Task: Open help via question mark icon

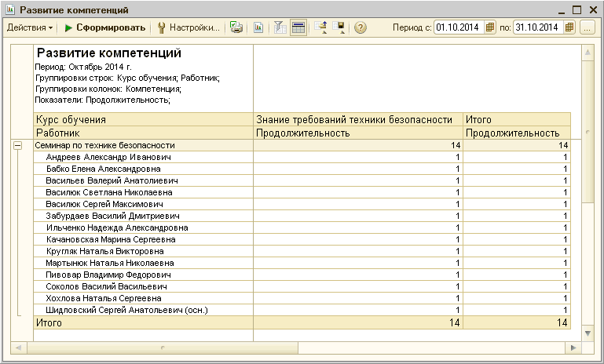Action: click(x=361, y=27)
